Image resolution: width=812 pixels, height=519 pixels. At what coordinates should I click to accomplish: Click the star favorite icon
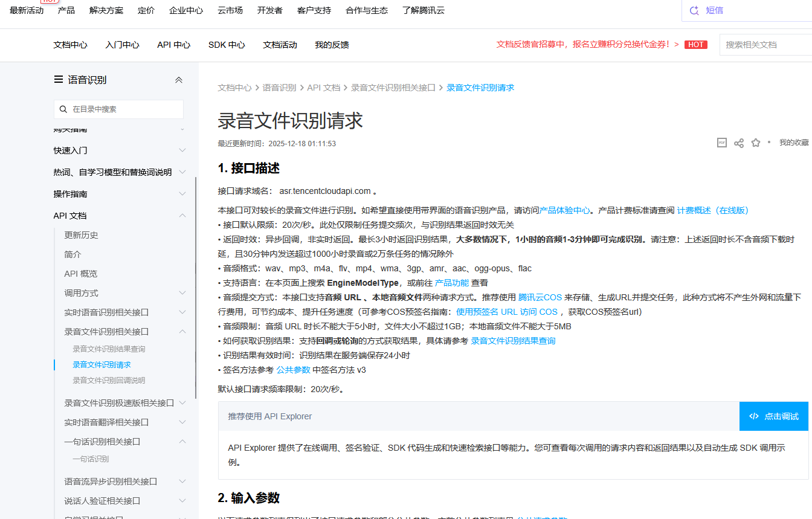tap(755, 143)
